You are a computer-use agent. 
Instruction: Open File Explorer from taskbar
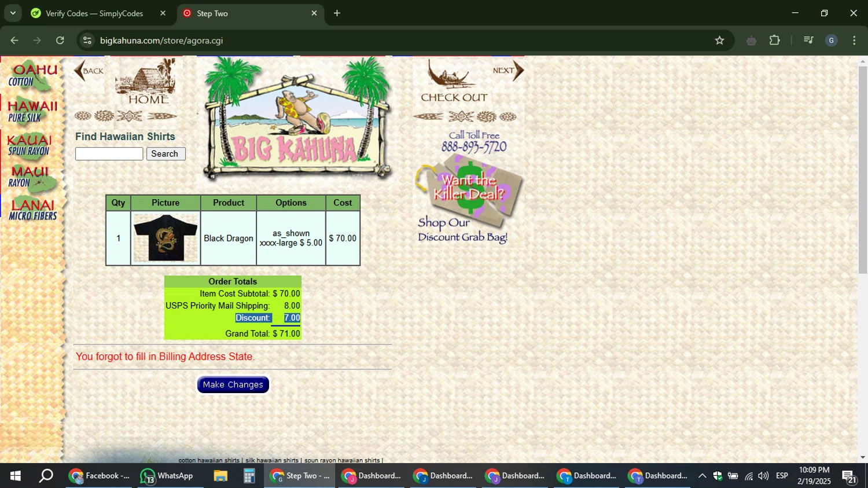pyautogui.click(x=220, y=476)
